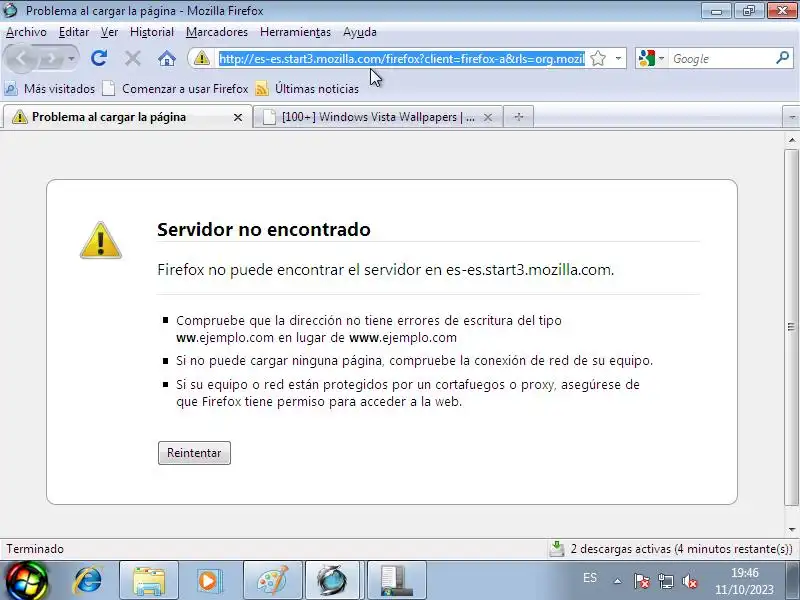Click the stop loading X icon
Image resolution: width=800 pixels, height=600 pixels.
pos(133,59)
